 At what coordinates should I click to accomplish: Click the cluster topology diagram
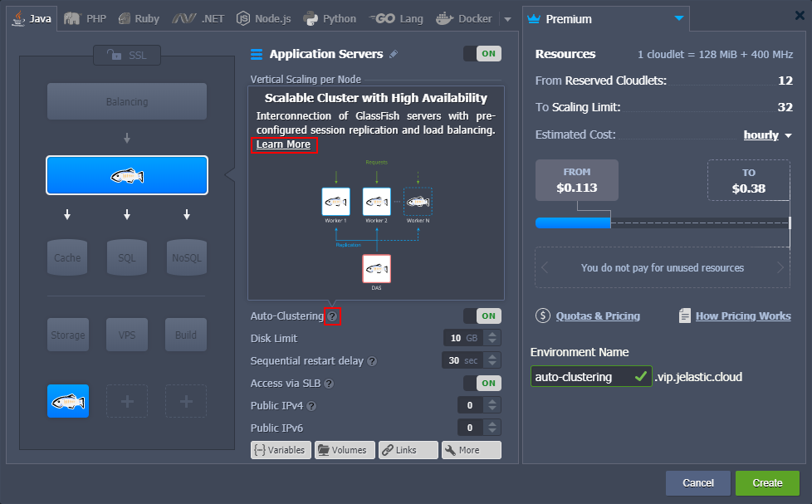pyautogui.click(x=376, y=225)
